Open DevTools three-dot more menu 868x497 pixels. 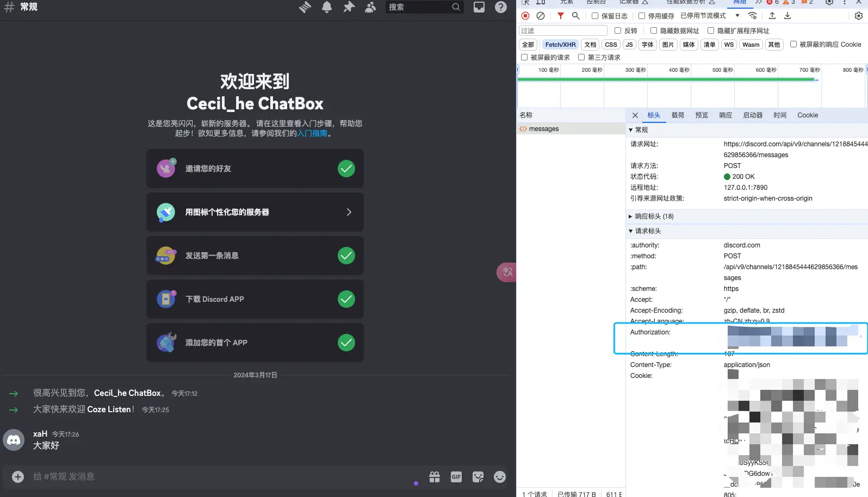(x=844, y=2)
